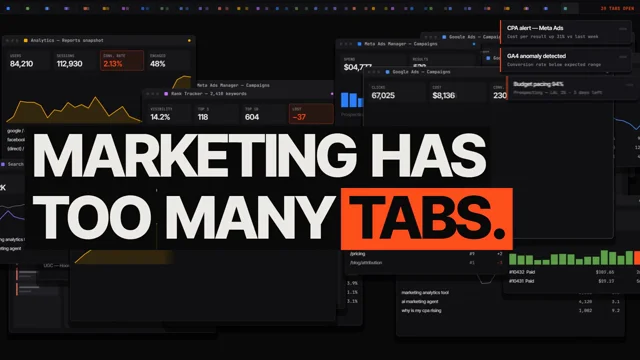Select Meta Ads Manager title behind Rank Tracker
The height and width of the screenshot is (360, 640).
point(233,85)
